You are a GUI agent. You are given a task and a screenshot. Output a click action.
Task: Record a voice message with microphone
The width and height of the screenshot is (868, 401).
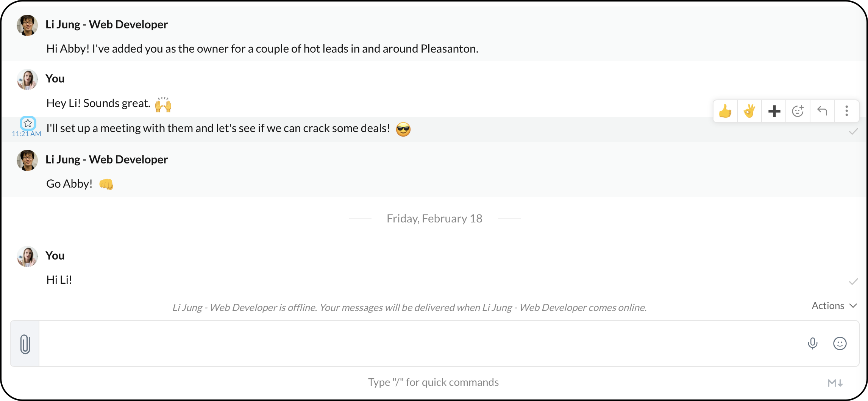(812, 343)
